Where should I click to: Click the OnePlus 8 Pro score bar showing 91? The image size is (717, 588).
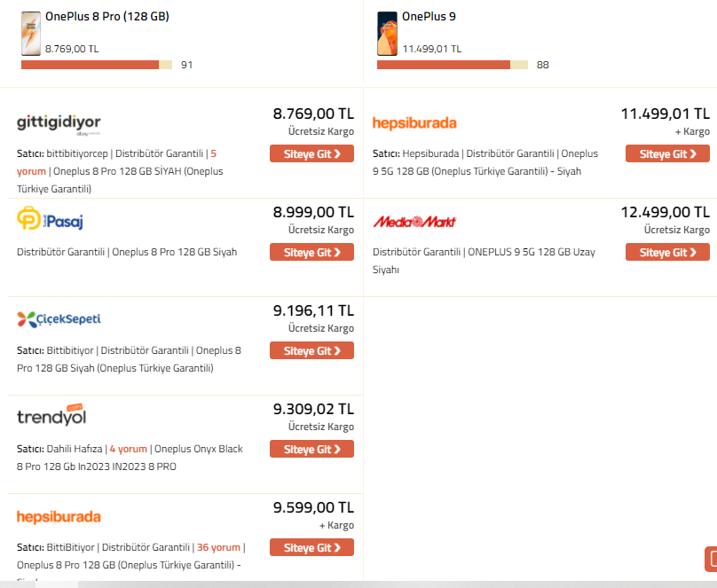point(97,65)
